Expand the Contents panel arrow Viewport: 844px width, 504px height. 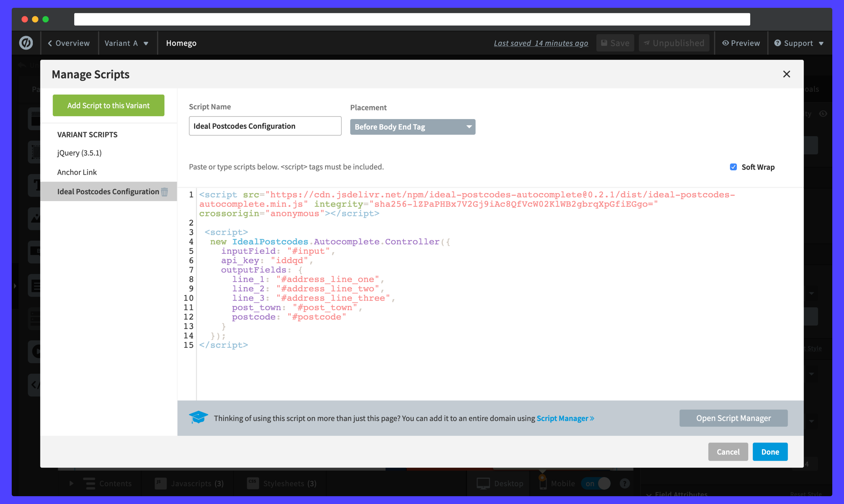click(71, 483)
